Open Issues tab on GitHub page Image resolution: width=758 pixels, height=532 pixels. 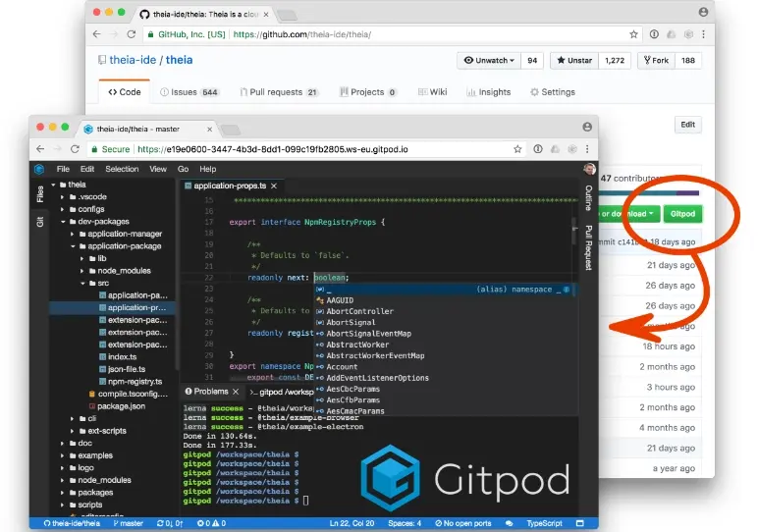pyautogui.click(x=189, y=92)
